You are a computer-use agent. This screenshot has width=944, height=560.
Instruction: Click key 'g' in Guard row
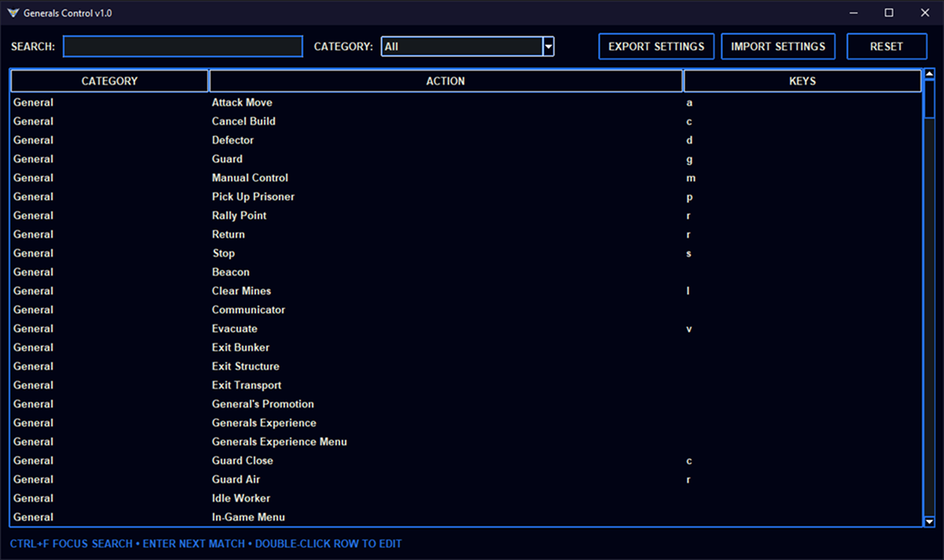tap(689, 159)
